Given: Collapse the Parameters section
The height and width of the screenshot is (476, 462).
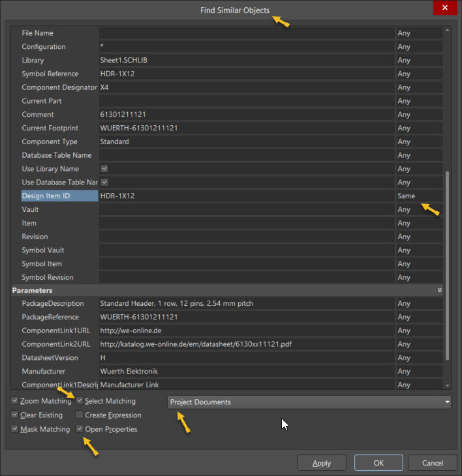Looking at the screenshot, I should 440,290.
